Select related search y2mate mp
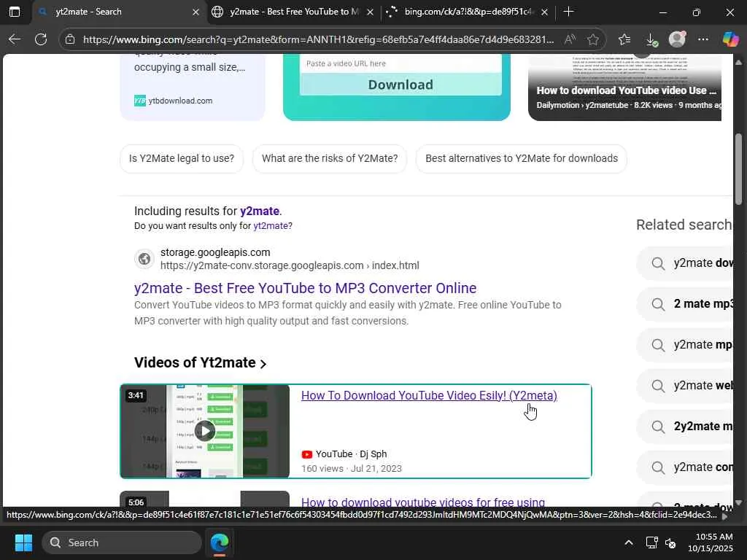The image size is (747, 560). pos(686,345)
